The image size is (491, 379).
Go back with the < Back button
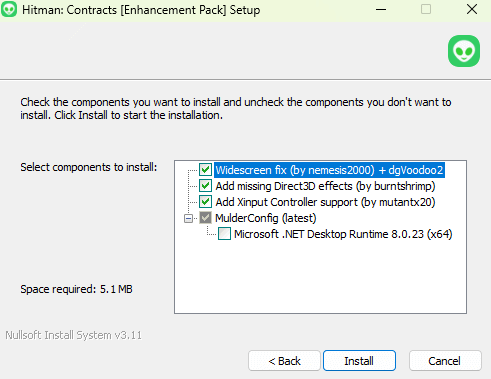284,361
